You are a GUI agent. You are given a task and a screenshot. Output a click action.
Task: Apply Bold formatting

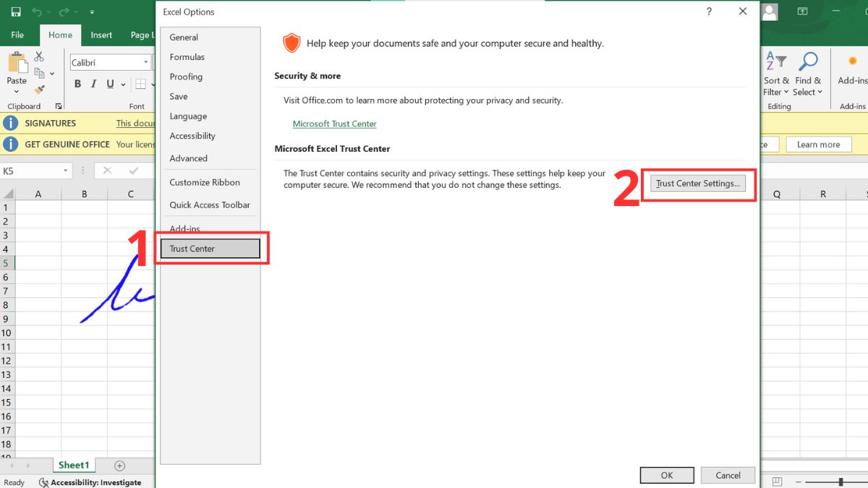(x=77, y=85)
